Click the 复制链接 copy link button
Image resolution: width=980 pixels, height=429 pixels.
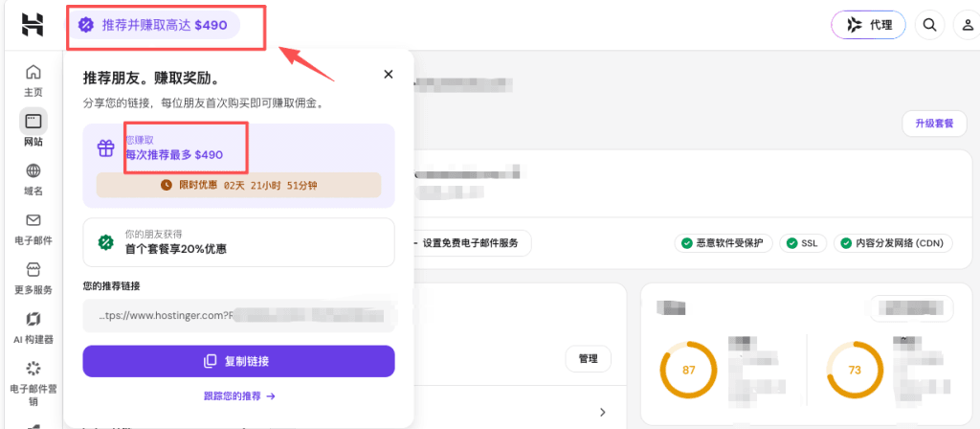(238, 361)
